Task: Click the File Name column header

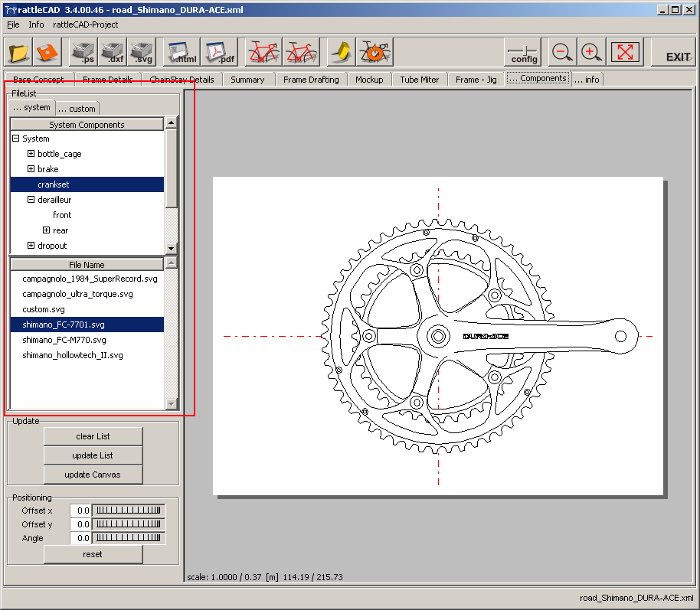Action: pos(87,265)
